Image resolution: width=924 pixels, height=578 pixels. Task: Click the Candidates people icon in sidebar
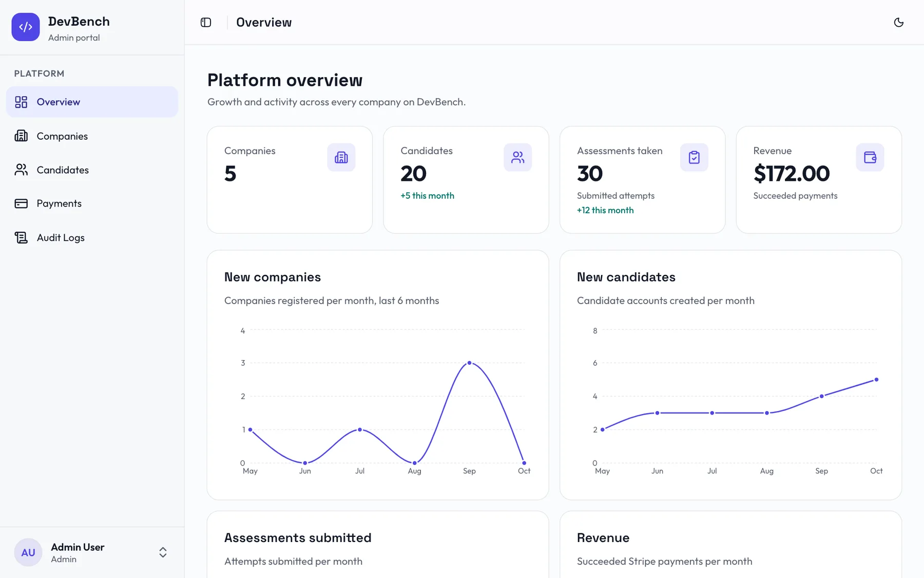click(21, 170)
